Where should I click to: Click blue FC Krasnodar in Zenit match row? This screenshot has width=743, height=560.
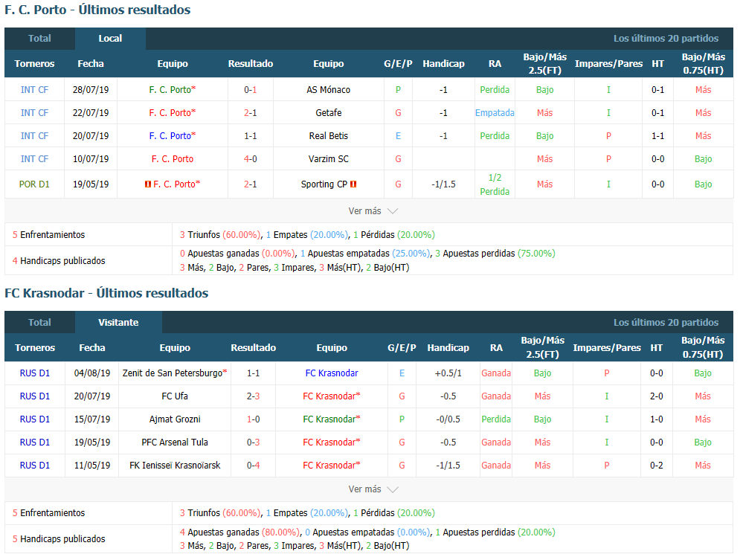332,373
